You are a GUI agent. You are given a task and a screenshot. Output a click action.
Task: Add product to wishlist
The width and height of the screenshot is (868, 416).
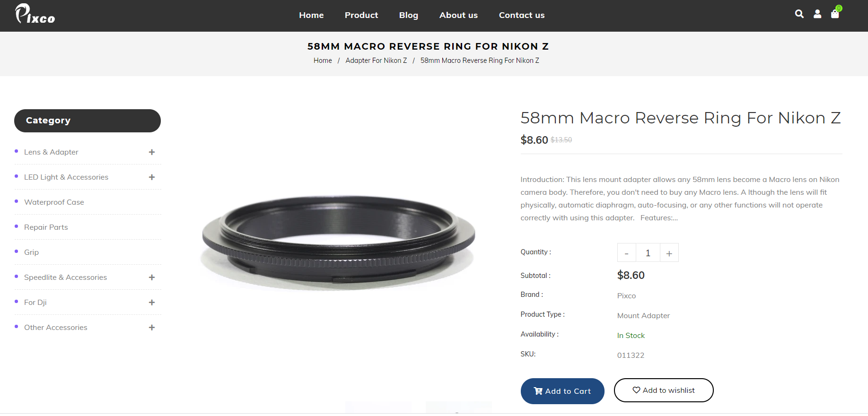tap(664, 390)
